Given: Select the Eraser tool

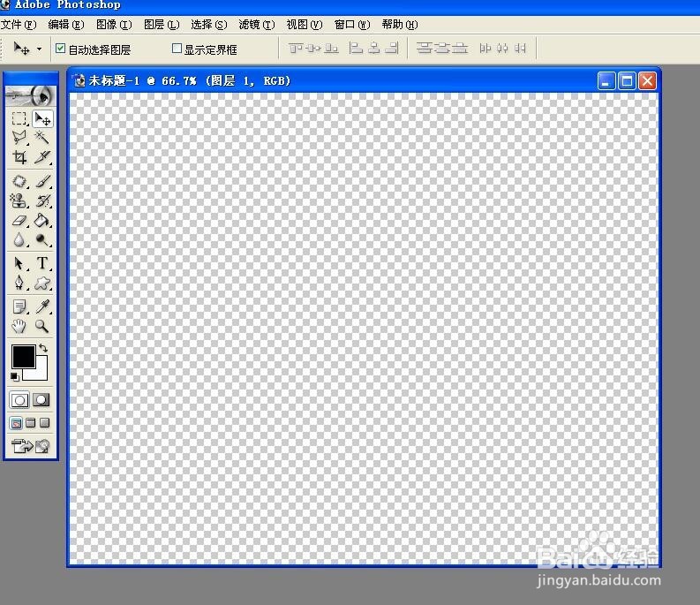Looking at the screenshot, I should pos(19,220).
